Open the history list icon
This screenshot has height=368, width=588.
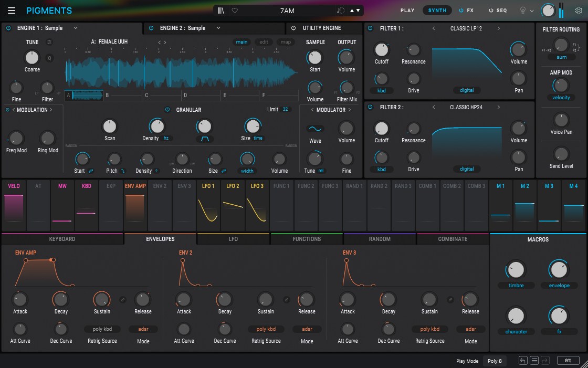click(534, 361)
